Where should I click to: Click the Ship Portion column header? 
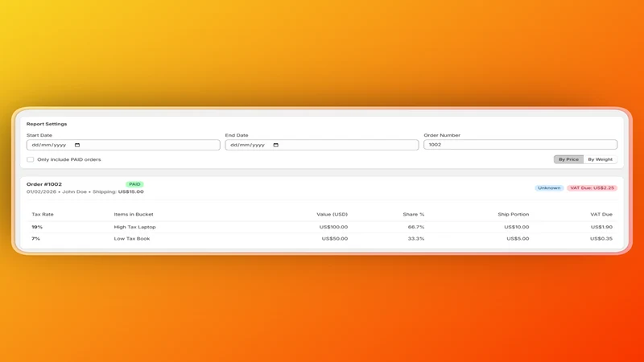[514, 214]
